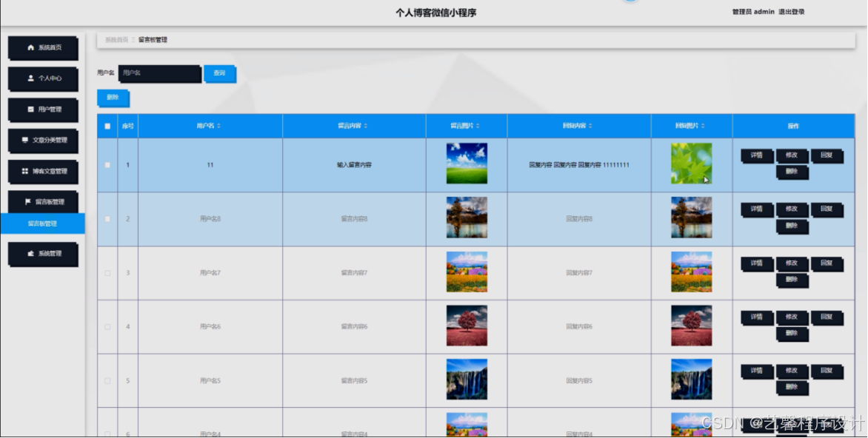Open 用户名8 row 回复图片 lake thumbnail
Screen dimensions: 868x438
click(692, 218)
